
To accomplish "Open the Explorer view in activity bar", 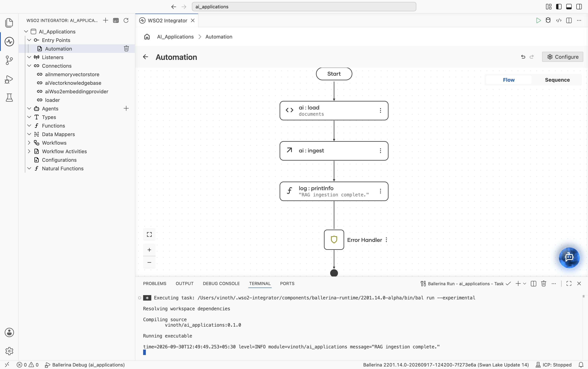I will click(9, 23).
